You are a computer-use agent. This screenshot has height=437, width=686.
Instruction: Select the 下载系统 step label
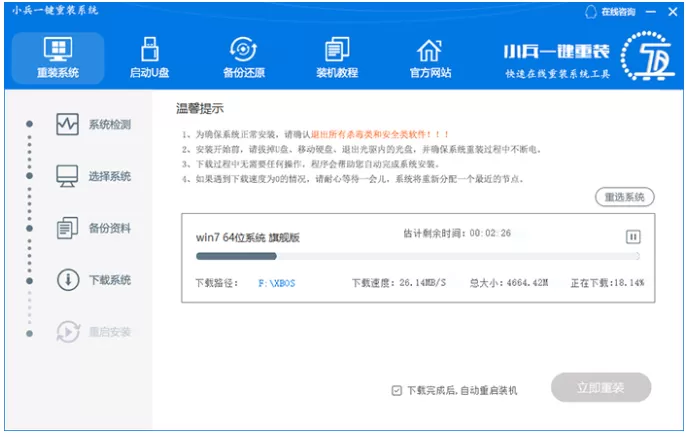point(110,280)
